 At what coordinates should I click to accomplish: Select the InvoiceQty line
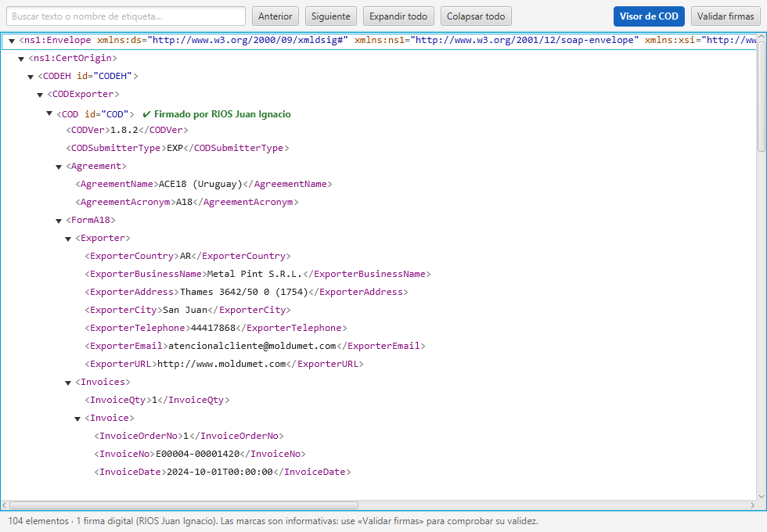coord(157,400)
